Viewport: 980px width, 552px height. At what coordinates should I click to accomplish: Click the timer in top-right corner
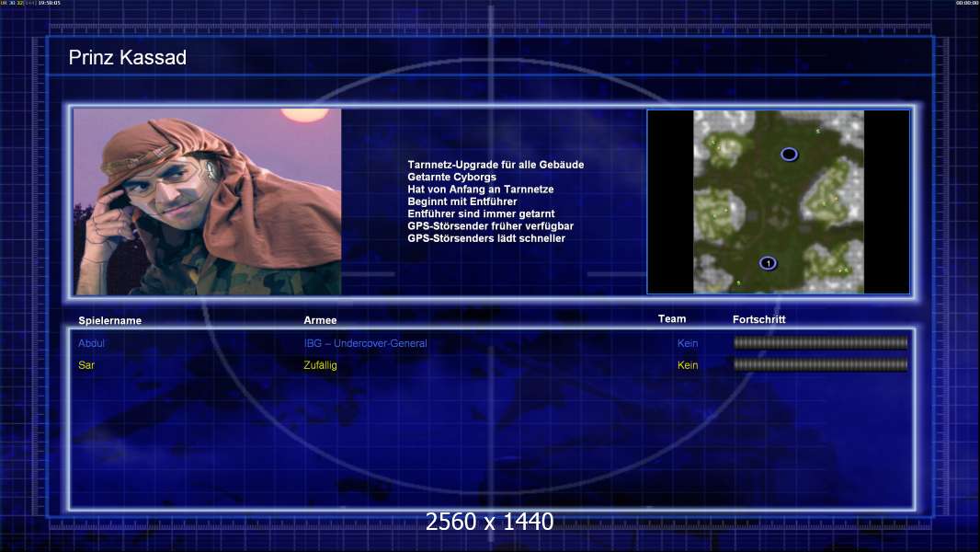click(x=966, y=4)
